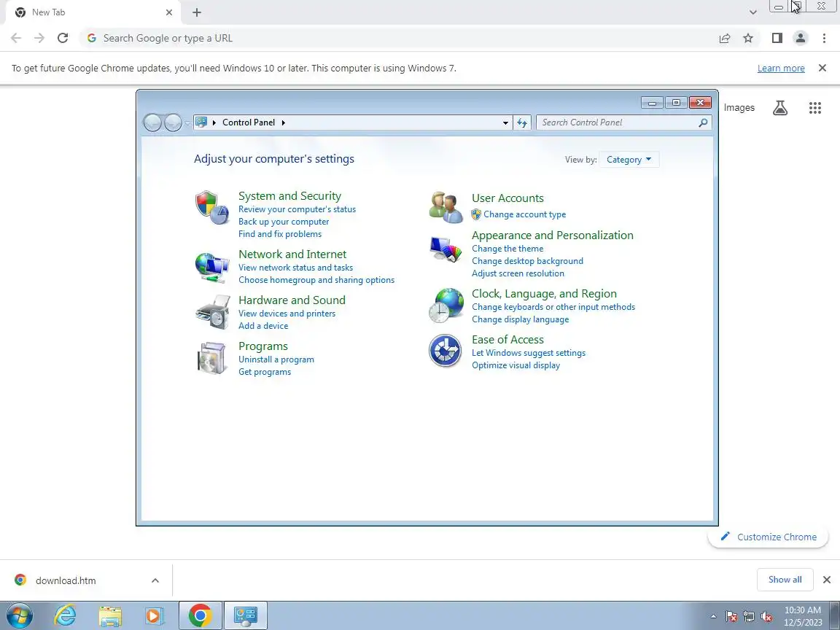
Task: Open the Ease of Access icon
Action: (x=446, y=351)
